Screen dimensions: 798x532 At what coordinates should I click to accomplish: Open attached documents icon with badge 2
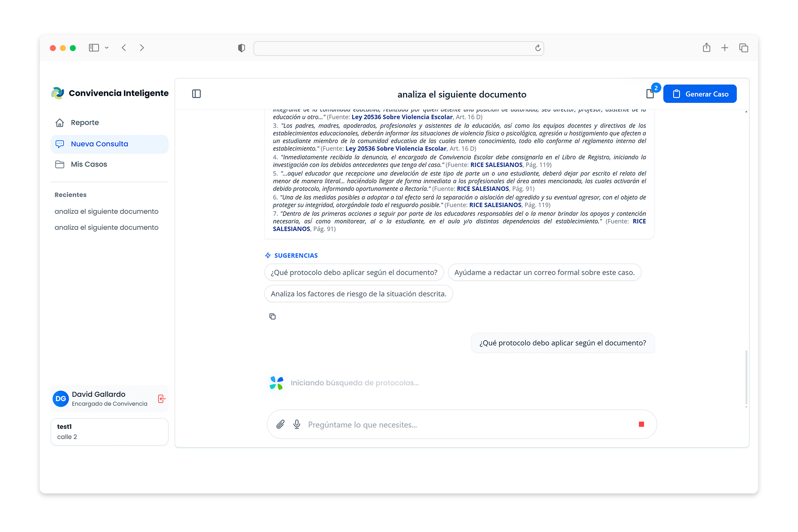click(x=650, y=94)
